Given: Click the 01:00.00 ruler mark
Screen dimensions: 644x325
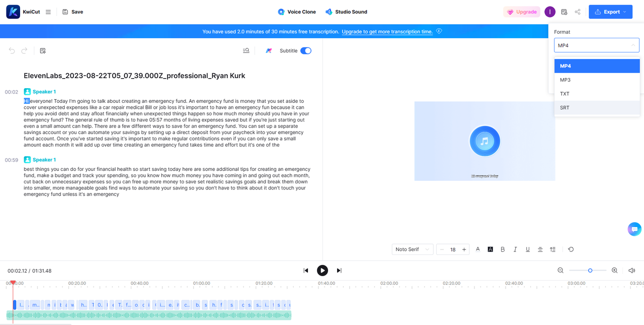Looking at the screenshot, I should pos(201,283).
